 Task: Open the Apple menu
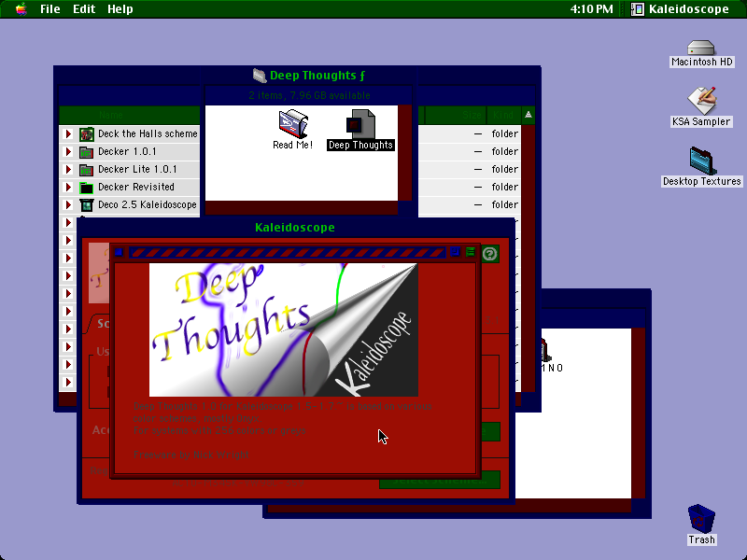pyautogui.click(x=21, y=9)
